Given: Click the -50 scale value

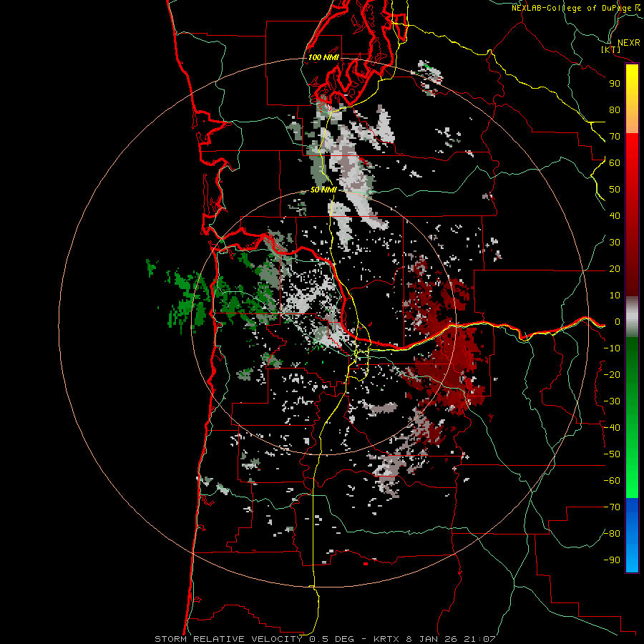Looking at the screenshot, I should click(612, 454).
